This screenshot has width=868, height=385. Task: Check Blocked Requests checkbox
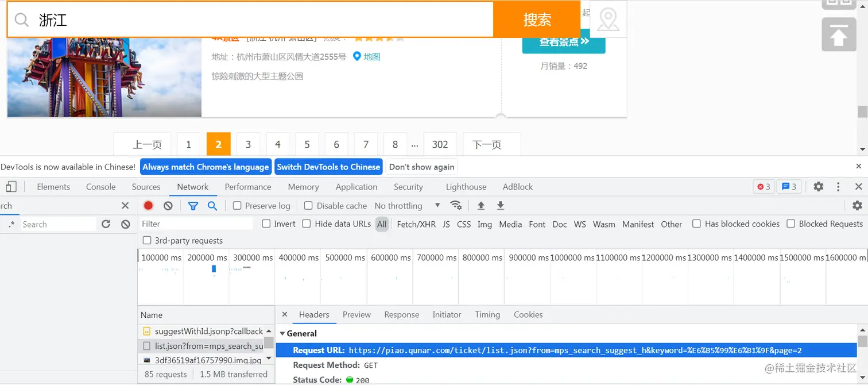790,224
